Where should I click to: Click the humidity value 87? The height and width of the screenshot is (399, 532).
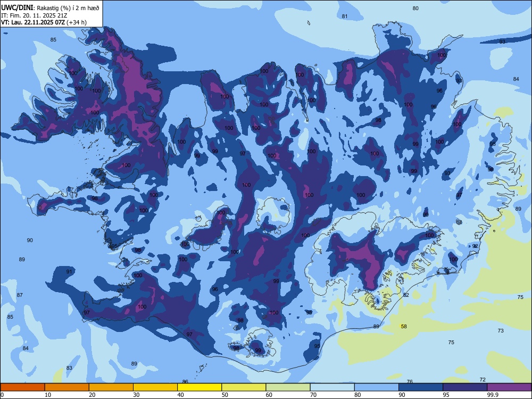20,295
